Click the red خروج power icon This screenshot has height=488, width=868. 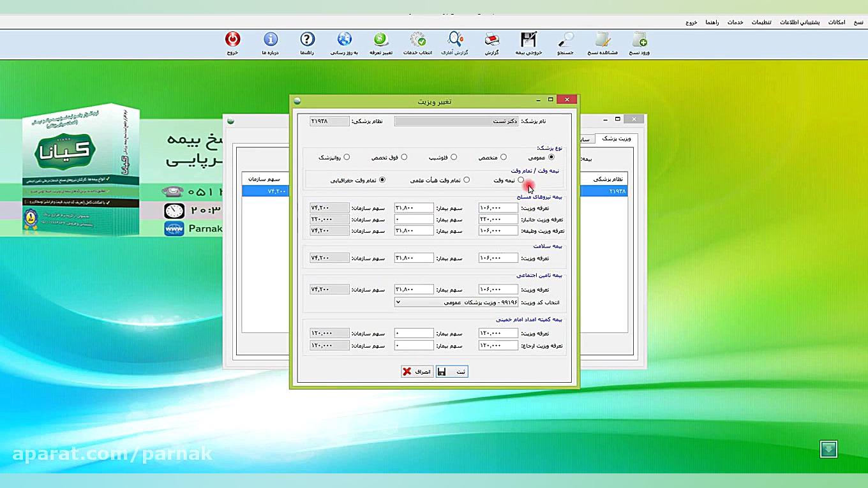pyautogui.click(x=233, y=41)
